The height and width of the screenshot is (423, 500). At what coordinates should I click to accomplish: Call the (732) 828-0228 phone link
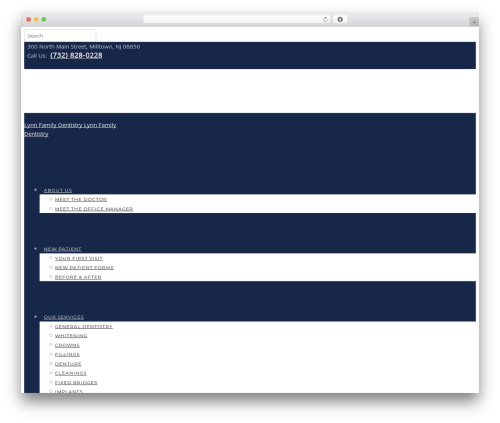tap(76, 55)
